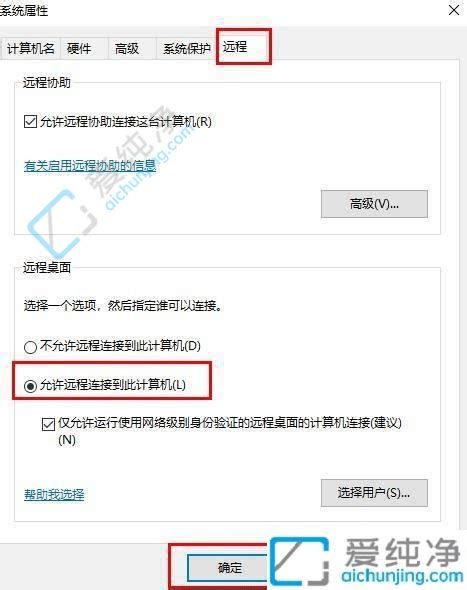Image resolution: width=467 pixels, height=590 pixels.
Task: Go to the 系统保护 tab
Action: [187, 49]
